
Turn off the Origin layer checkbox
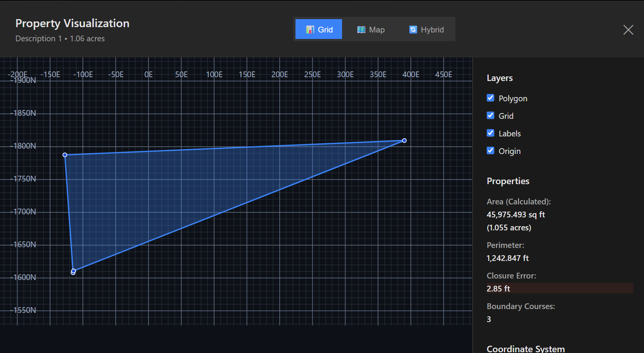491,151
